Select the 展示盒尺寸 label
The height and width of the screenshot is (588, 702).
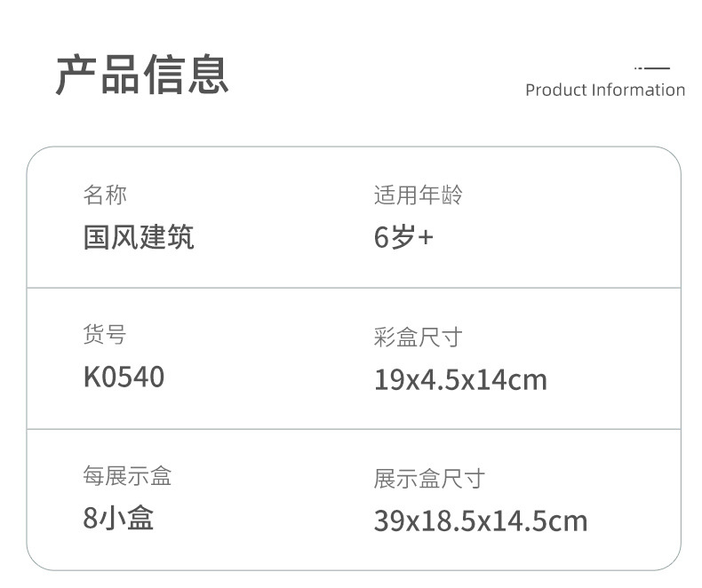429,479
